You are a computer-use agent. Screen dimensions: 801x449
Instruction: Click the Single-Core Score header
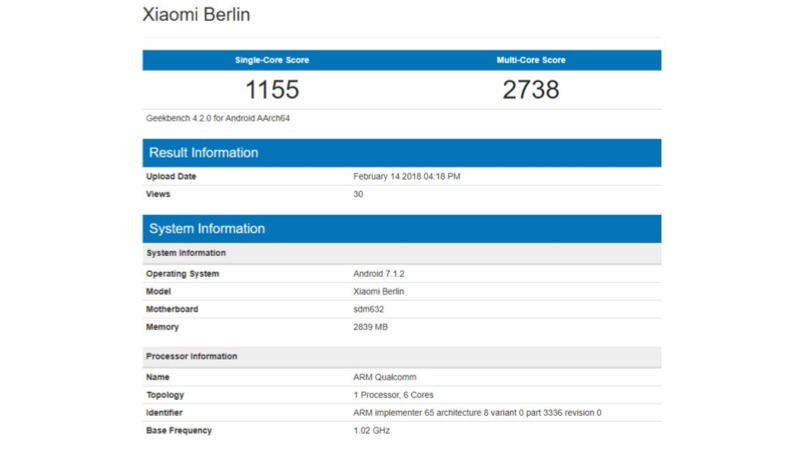(272, 60)
